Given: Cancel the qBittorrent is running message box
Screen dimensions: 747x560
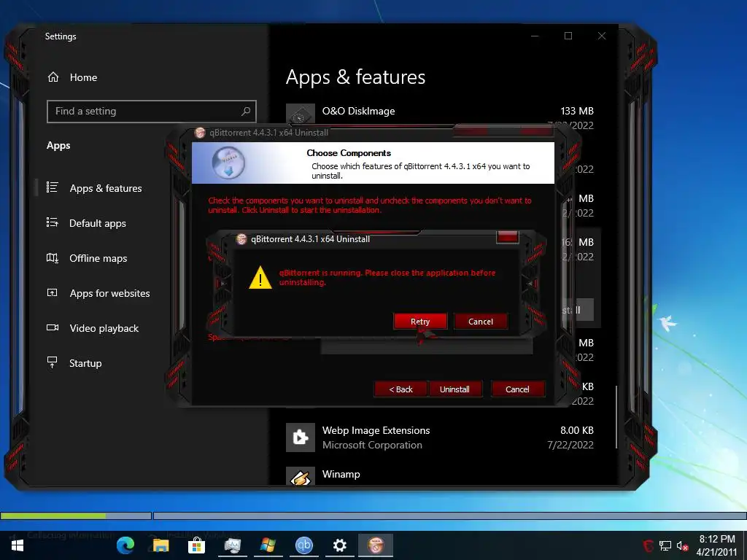Looking at the screenshot, I should pyautogui.click(x=481, y=322).
